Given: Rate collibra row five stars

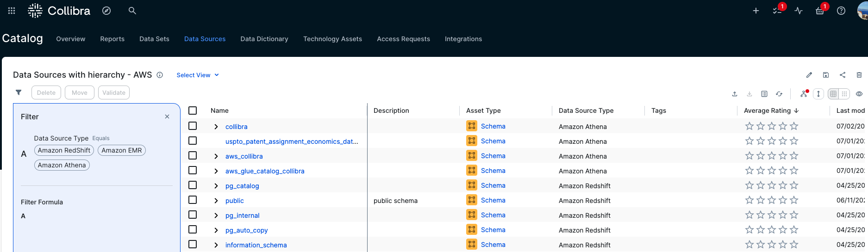Looking at the screenshot, I should pyautogui.click(x=794, y=126).
